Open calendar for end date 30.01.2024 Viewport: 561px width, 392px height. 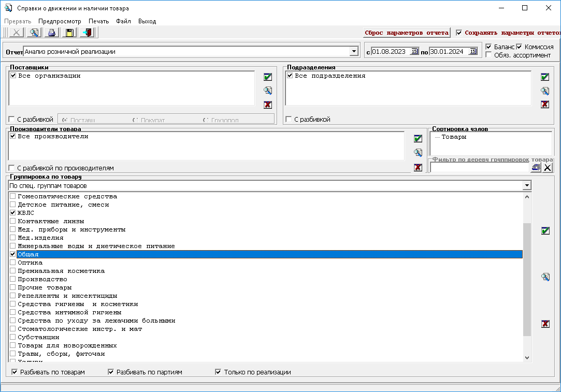(x=473, y=51)
